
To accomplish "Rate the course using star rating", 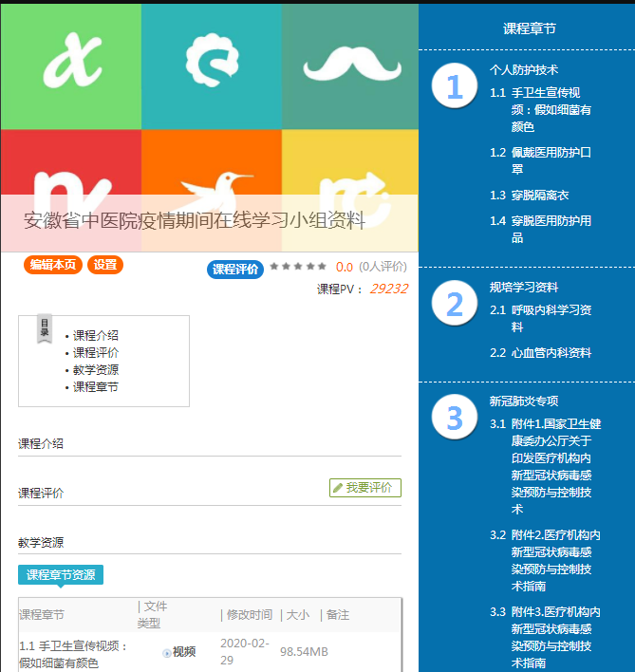I will coord(297,267).
